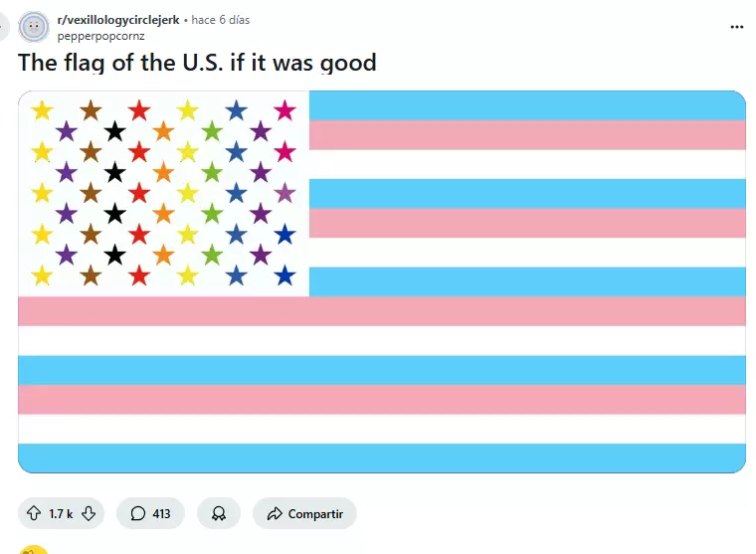The height and width of the screenshot is (554, 756).
Task: Click the full-width white stripe under the canton
Action: pyautogui.click(x=382, y=340)
